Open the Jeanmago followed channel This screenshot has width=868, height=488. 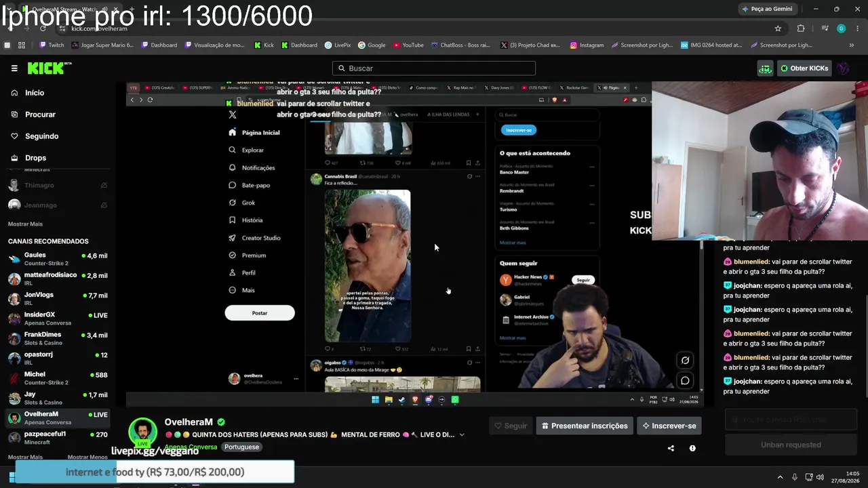coord(58,205)
